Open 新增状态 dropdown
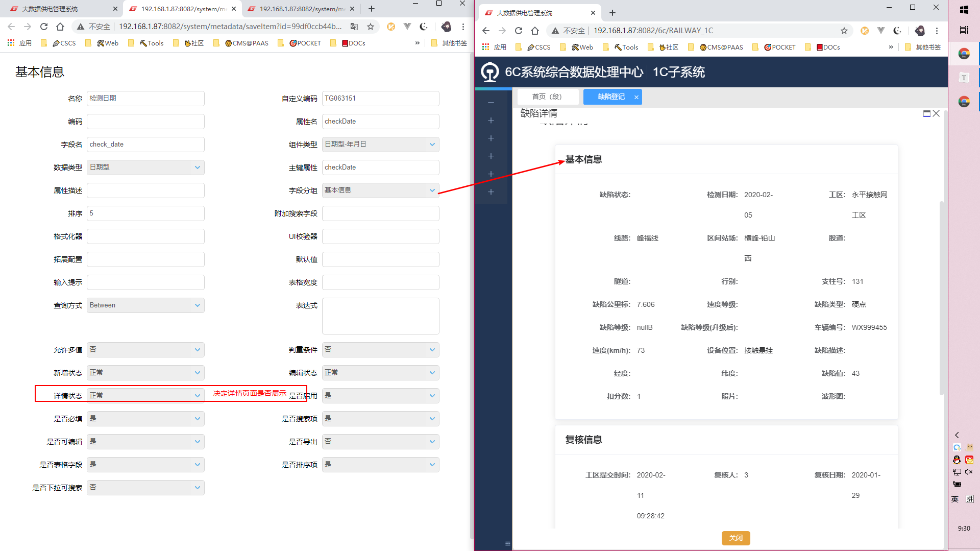Viewport: 980px width, 551px height. point(145,373)
